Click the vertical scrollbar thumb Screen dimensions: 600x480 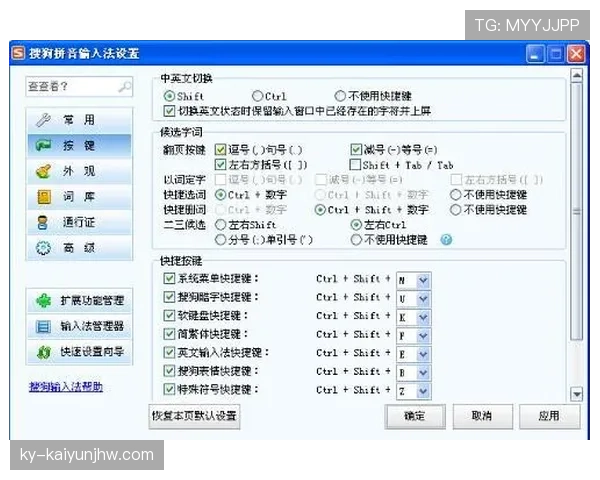(576, 212)
